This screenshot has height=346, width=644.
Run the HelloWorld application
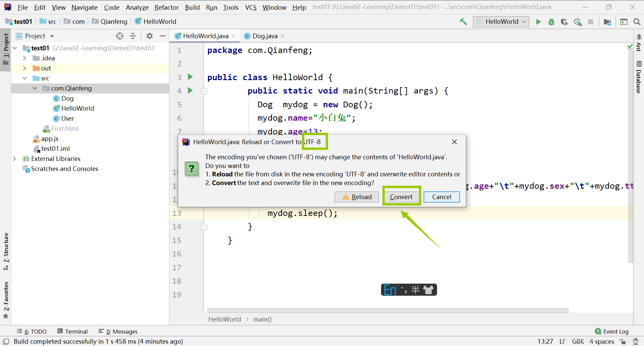point(538,21)
